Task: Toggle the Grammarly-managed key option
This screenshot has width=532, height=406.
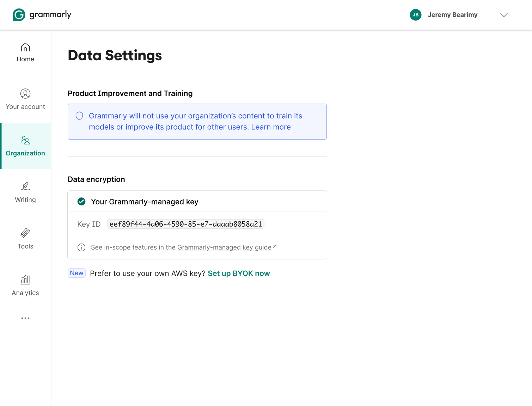Action: pos(145,201)
